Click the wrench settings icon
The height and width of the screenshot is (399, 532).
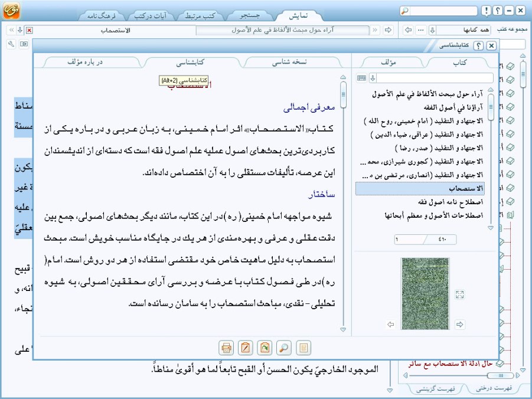point(11,44)
